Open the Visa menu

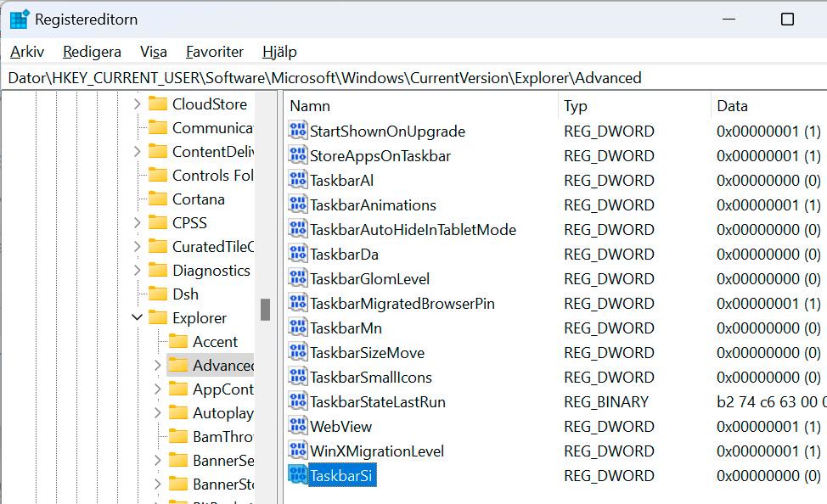(x=154, y=52)
